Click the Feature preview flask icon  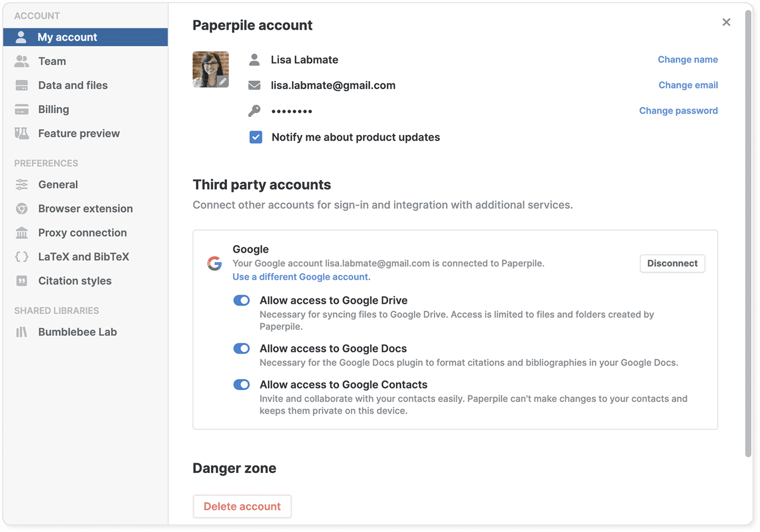point(21,134)
